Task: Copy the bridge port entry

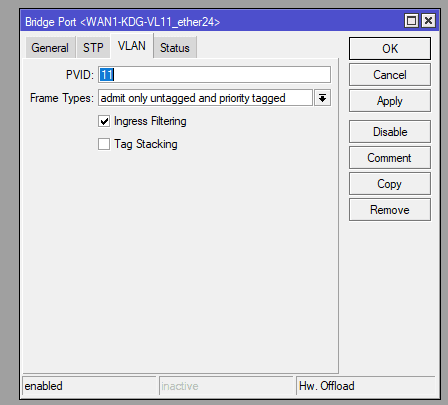Action: point(390,184)
